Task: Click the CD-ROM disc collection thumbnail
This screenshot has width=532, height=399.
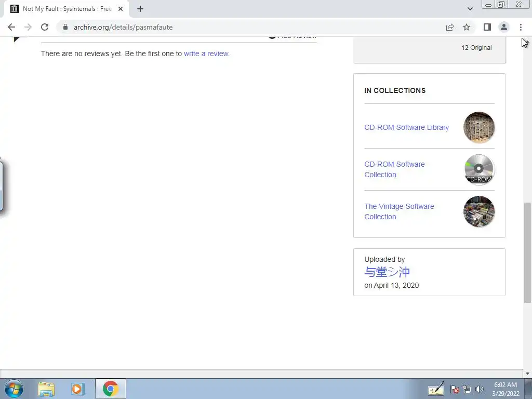Action: [478, 169]
